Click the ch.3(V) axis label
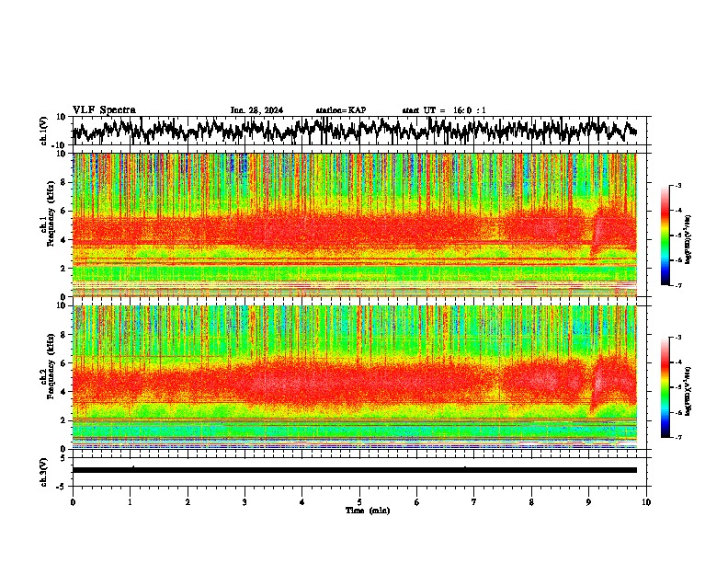Screen dimensions: 728x563 (x=44, y=472)
